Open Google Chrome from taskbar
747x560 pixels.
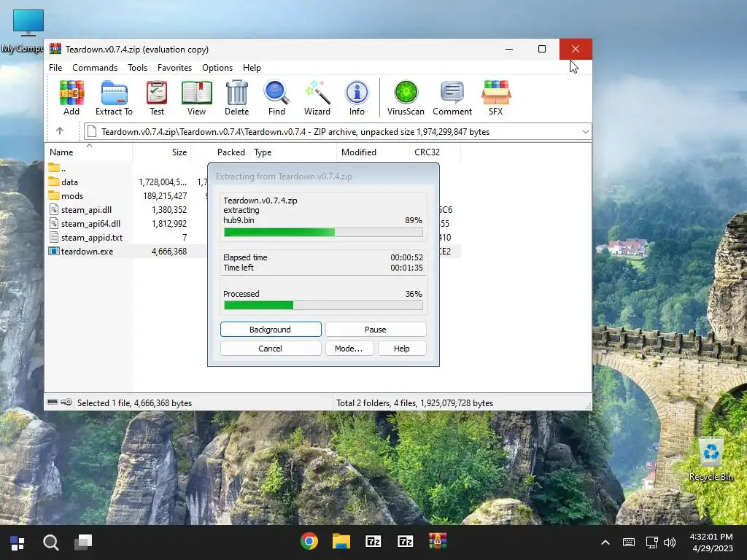click(x=309, y=542)
